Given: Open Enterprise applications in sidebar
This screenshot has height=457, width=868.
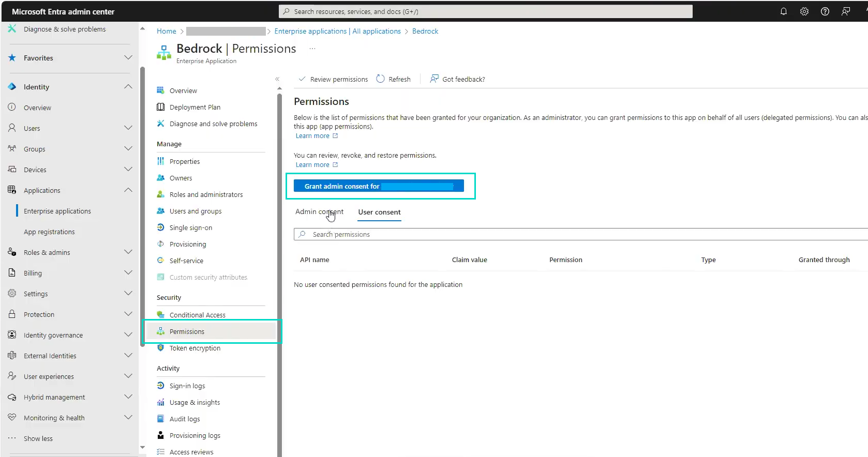Looking at the screenshot, I should click(x=57, y=211).
